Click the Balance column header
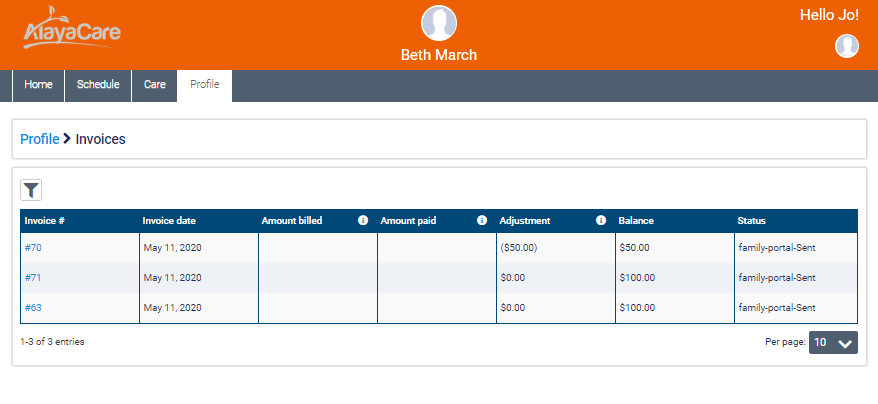 point(675,221)
